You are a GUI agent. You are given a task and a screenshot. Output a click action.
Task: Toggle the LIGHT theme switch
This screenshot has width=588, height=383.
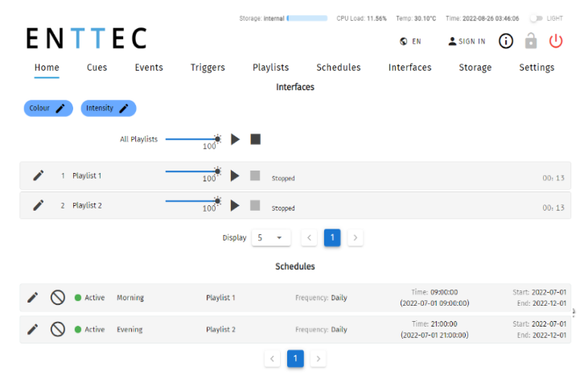tap(537, 18)
